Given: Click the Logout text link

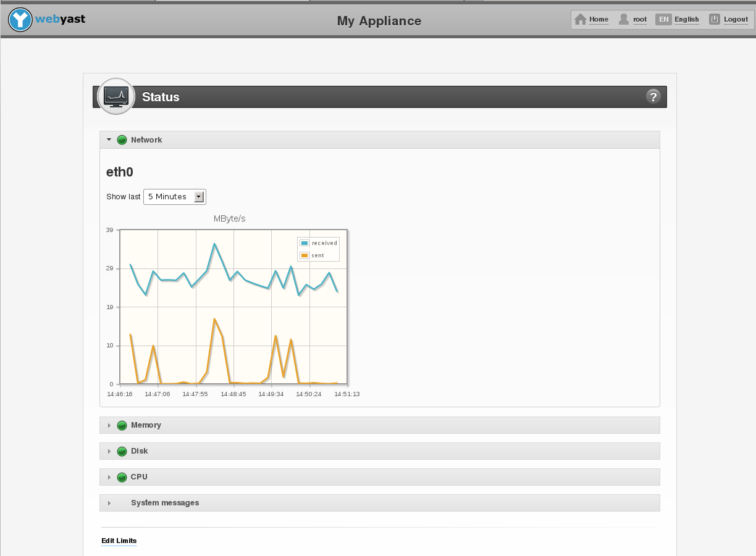Looking at the screenshot, I should point(736,20).
